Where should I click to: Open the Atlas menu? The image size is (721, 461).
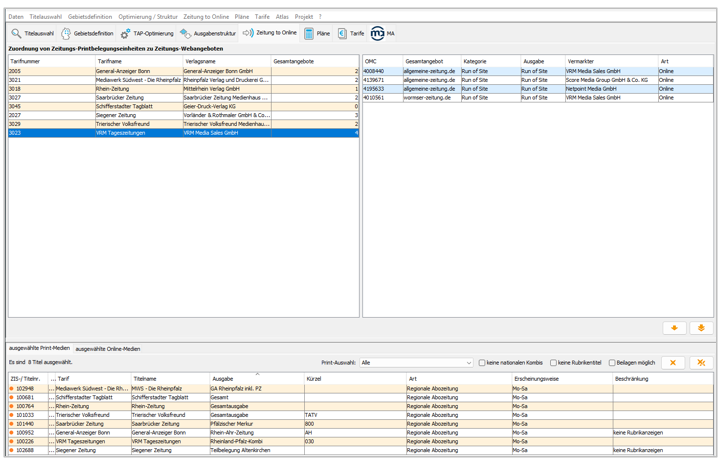click(x=282, y=17)
